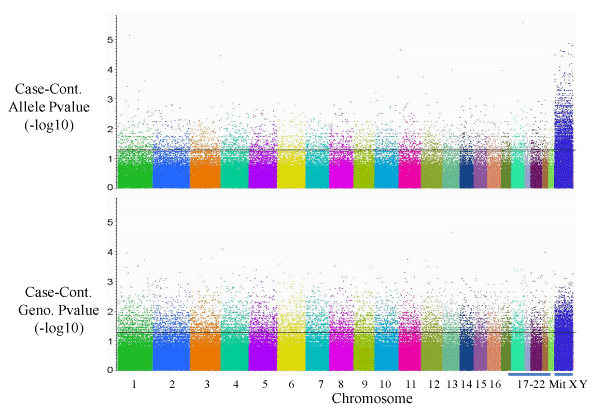Select chromosome label '1' on the x-axis

point(134,384)
